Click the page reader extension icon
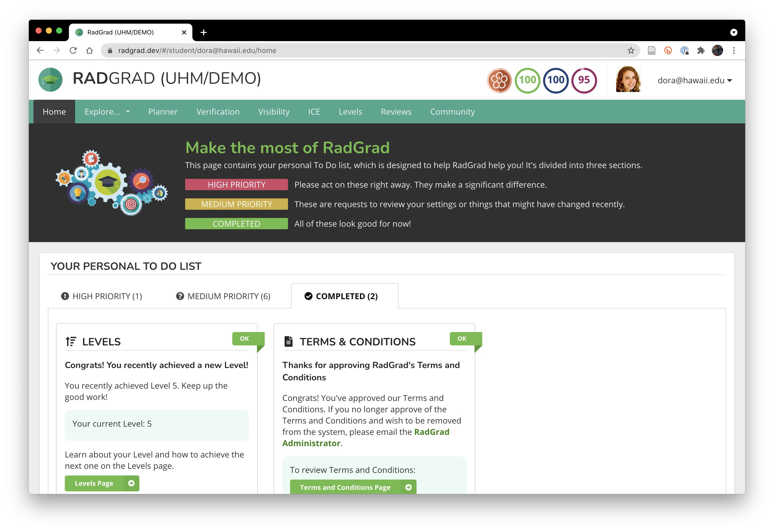 coord(651,50)
